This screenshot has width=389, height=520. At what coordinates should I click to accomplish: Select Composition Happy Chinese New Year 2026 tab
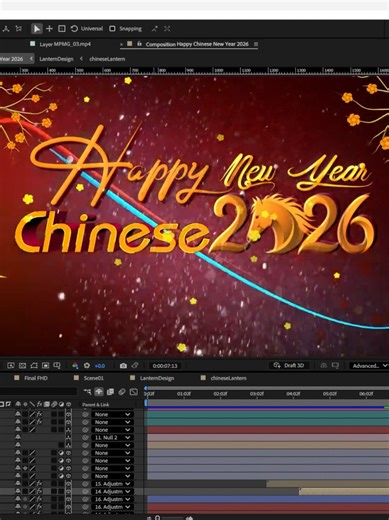click(x=197, y=44)
